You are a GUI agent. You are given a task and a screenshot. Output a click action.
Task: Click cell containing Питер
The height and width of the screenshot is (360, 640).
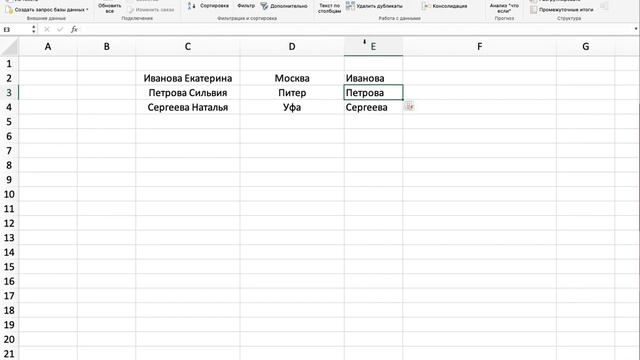292,93
